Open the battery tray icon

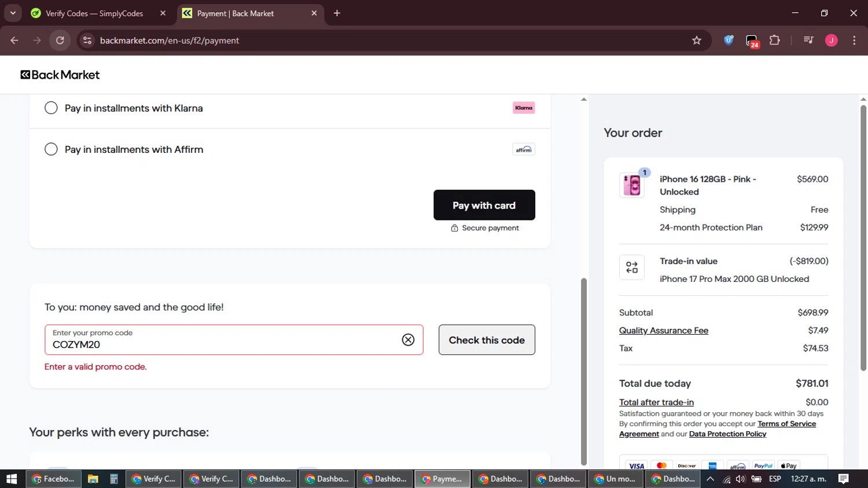tap(756, 479)
